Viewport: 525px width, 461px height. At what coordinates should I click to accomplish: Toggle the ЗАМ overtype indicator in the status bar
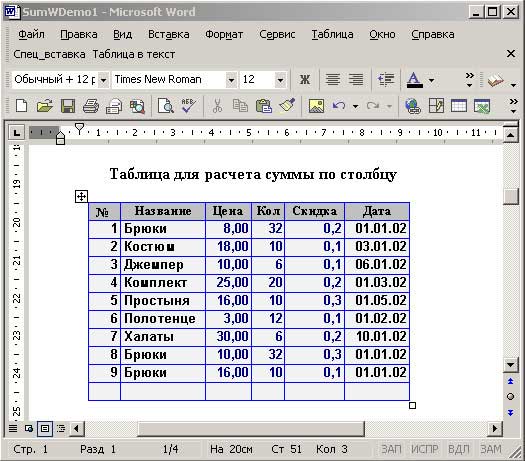click(491, 449)
